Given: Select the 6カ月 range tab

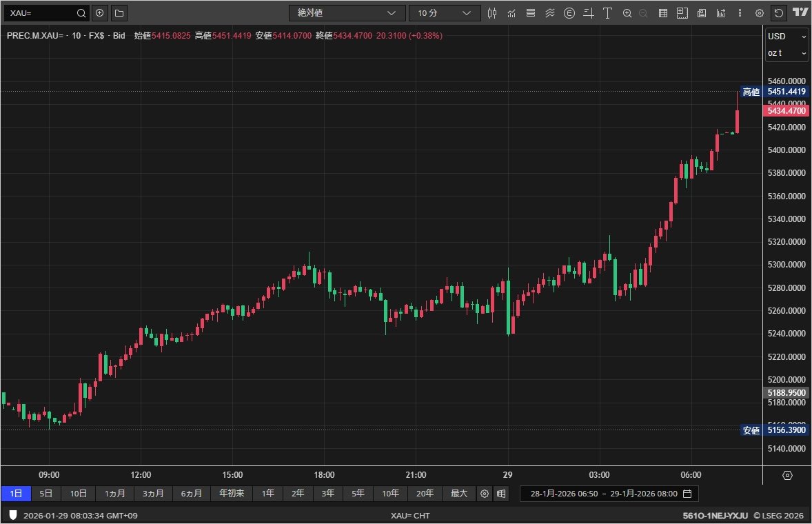Looking at the screenshot, I should (192, 494).
